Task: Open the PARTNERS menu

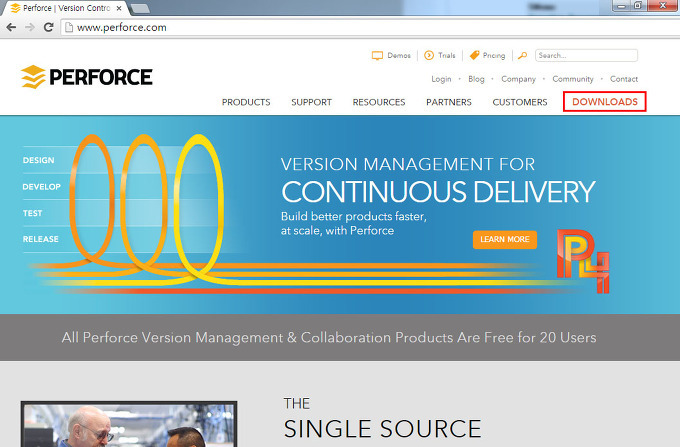Action: (449, 102)
